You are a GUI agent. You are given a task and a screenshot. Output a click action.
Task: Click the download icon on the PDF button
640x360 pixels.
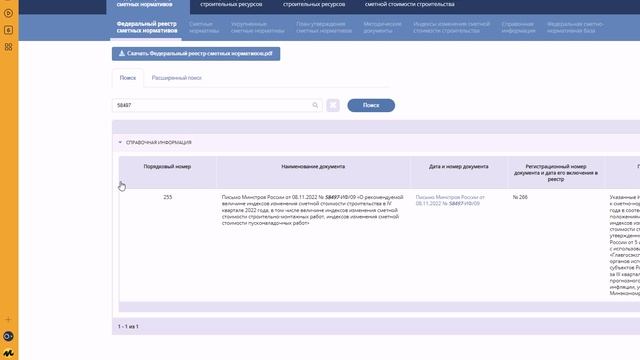coord(122,53)
